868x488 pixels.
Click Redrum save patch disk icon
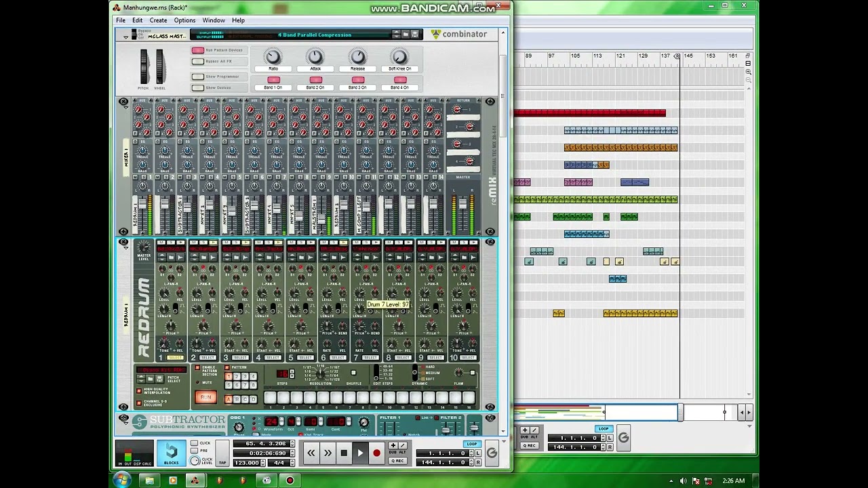coord(159,379)
